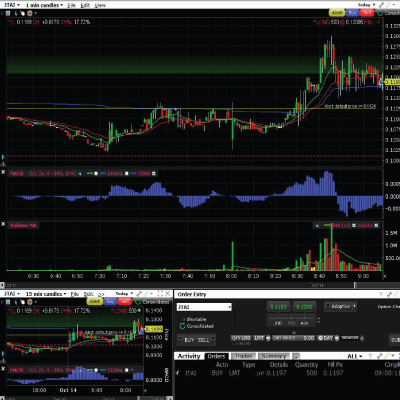Toggle the SIGNAL line checkbox
Viewport: 400px width, 400px height.
126,173
